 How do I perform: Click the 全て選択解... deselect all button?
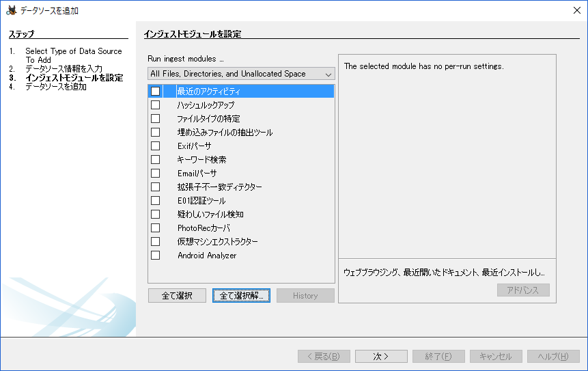(x=241, y=296)
